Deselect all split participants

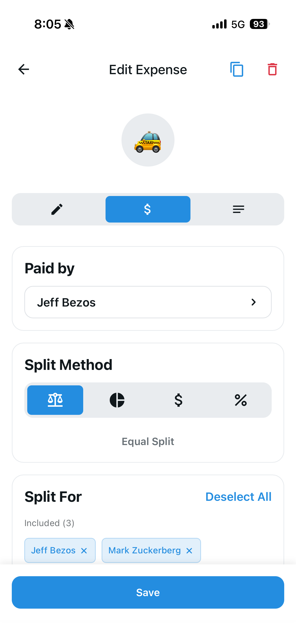[x=238, y=496]
